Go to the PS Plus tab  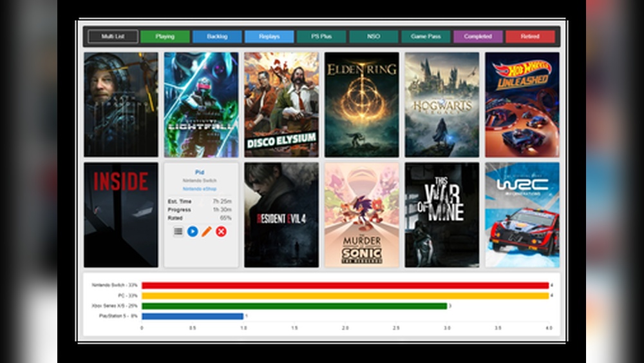321,37
